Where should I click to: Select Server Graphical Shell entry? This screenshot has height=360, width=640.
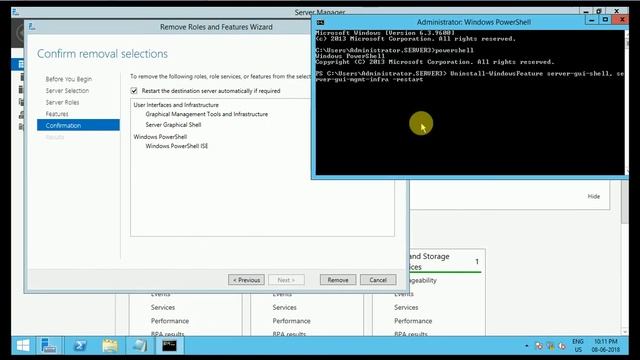173,125
